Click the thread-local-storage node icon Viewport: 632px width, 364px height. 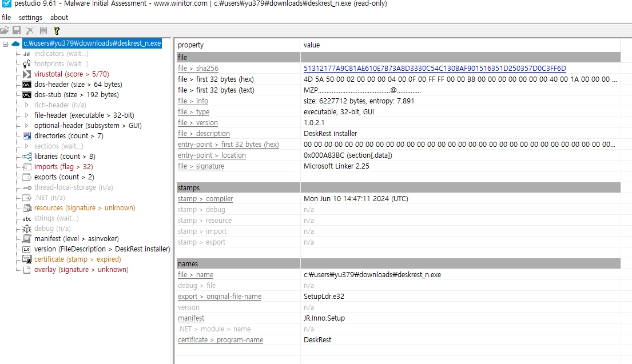click(27, 187)
